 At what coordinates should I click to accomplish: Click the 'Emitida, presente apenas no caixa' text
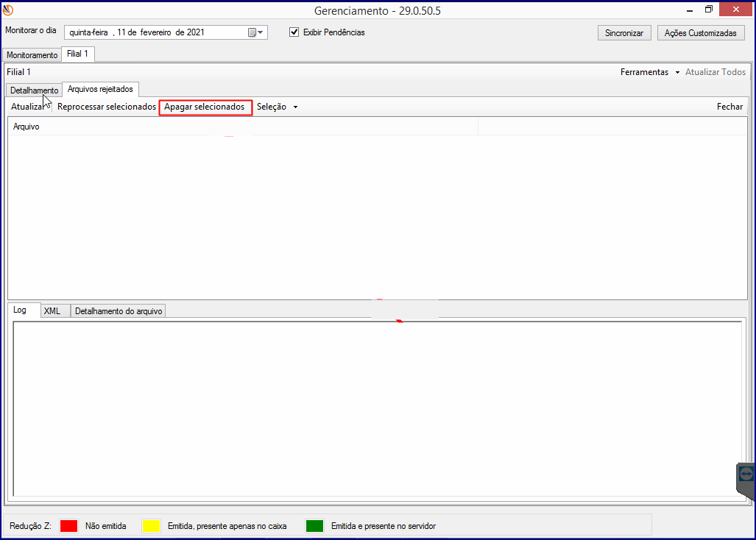click(227, 526)
